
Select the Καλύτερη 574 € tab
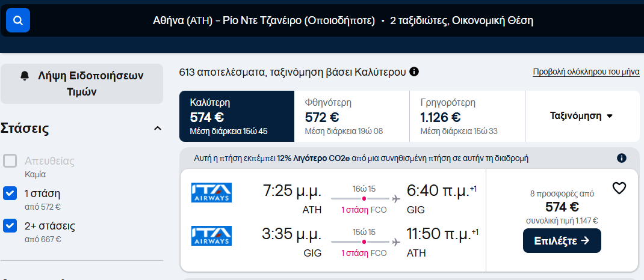pos(237,116)
